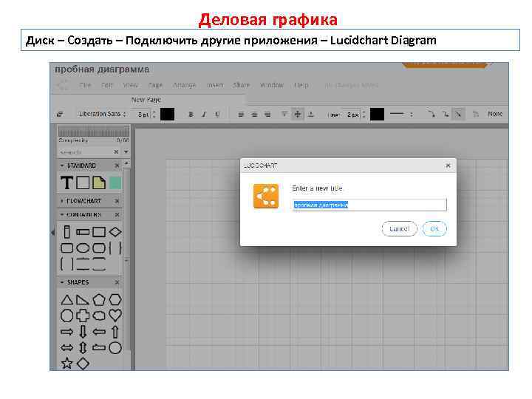Click the new title input field
This screenshot has width=532, height=399.
point(369,205)
